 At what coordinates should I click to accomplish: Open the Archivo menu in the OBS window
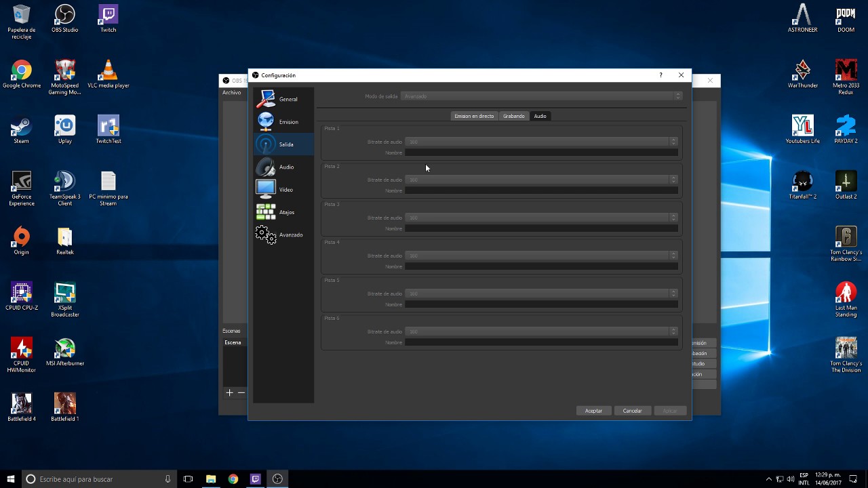pyautogui.click(x=231, y=93)
